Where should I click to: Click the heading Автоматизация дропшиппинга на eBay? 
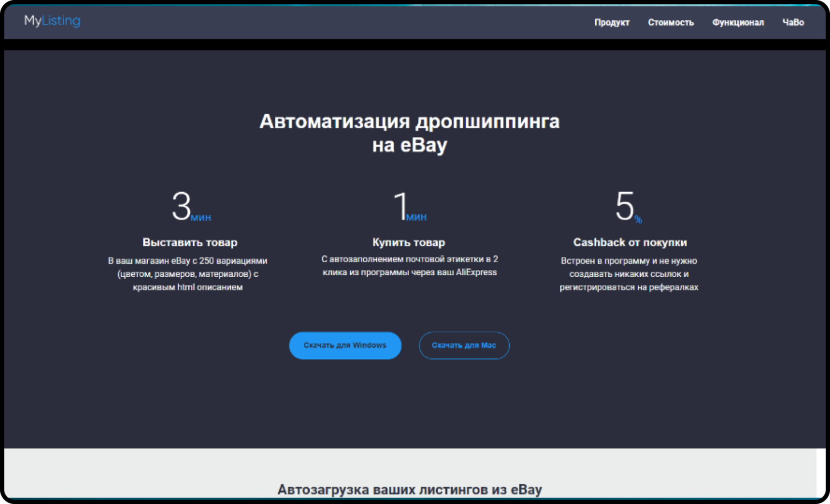click(x=410, y=133)
